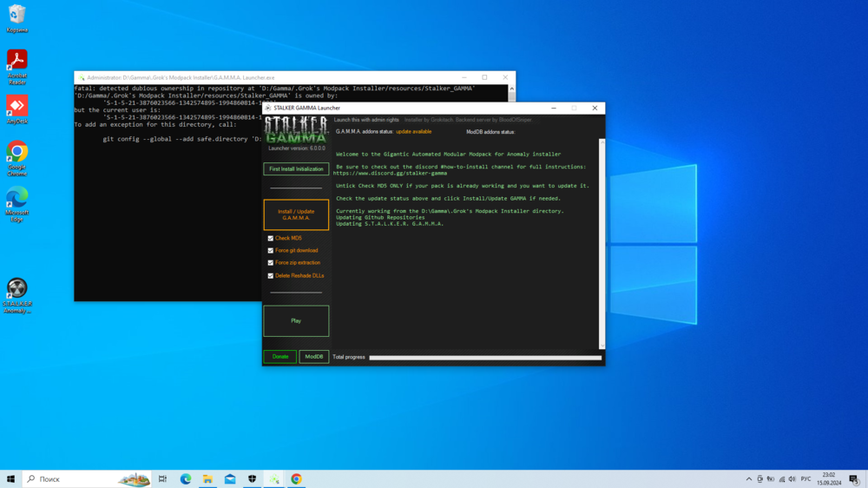Disable the Force zip extraction option
The height and width of the screenshot is (488, 868).
271,262
